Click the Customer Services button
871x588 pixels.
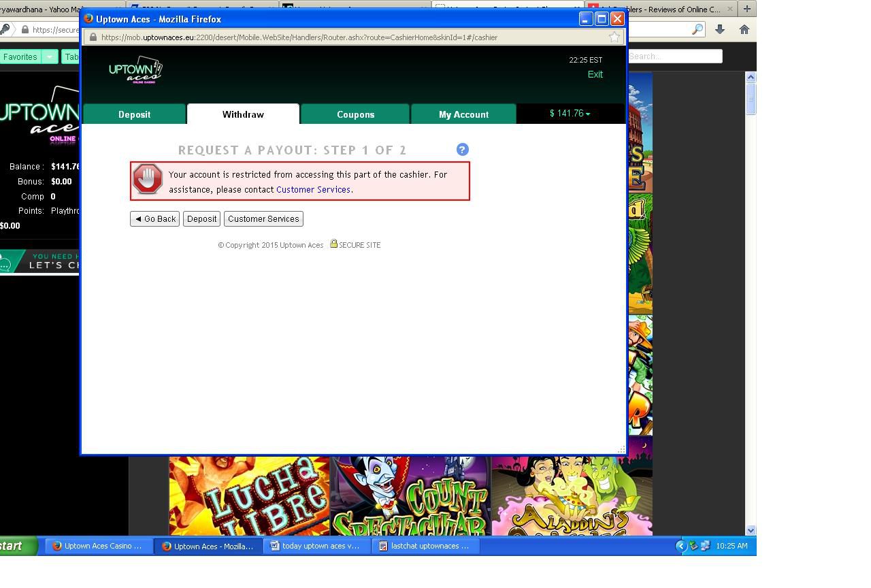click(263, 218)
